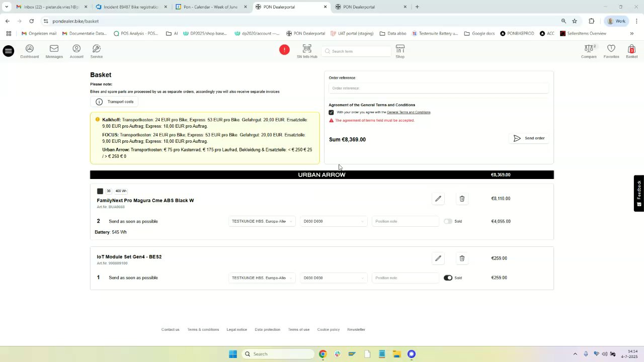
Task: Open D030 dropdown for IoT Module
Action: [x=334, y=278]
